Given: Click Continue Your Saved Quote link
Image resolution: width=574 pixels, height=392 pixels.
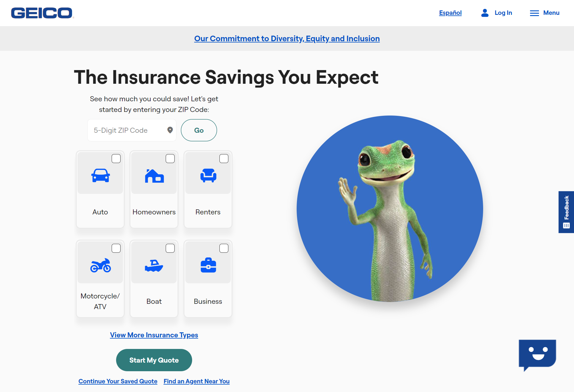Looking at the screenshot, I should tap(118, 381).
